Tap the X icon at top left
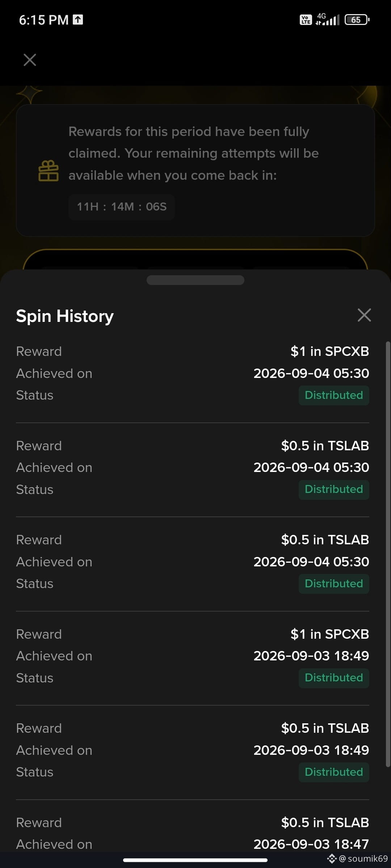 pyautogui.click(x=30, y=60)
